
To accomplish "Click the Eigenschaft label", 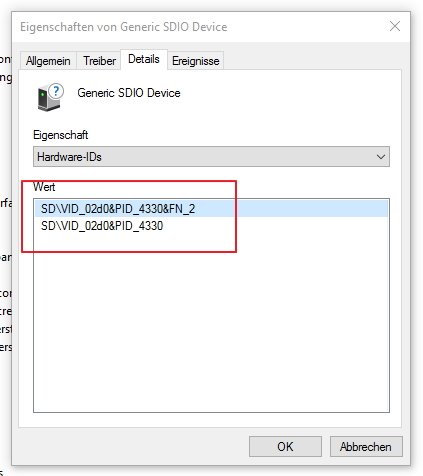I will click(x=61, y=135).
